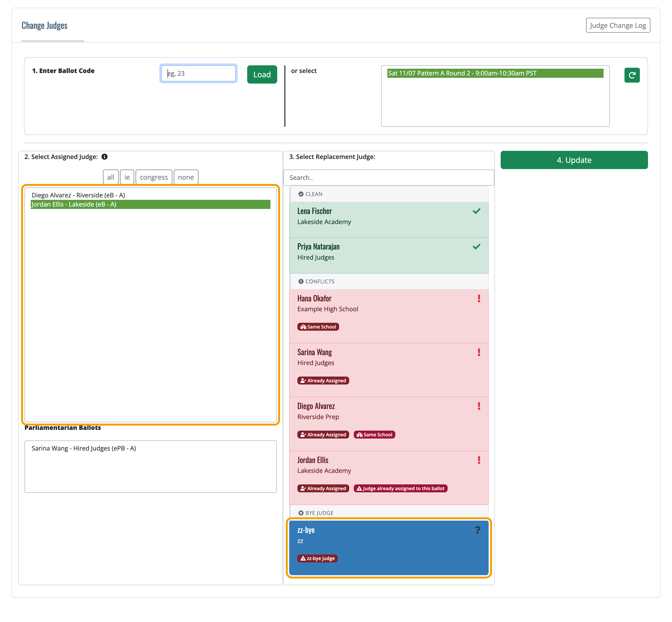The image size is (672, 622).
Task: Click the checkmark icon on Priya Natarajan
Action: [x=476, y=247]
